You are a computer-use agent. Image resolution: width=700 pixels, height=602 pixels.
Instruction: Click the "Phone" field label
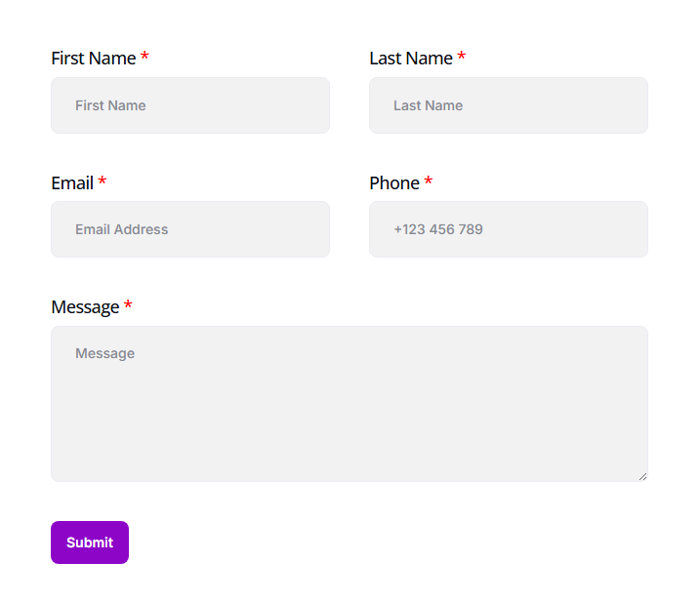point(394,183)
